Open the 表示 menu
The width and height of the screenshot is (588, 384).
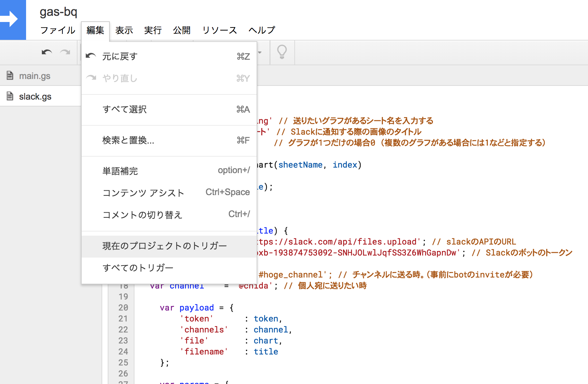(124, 30)
